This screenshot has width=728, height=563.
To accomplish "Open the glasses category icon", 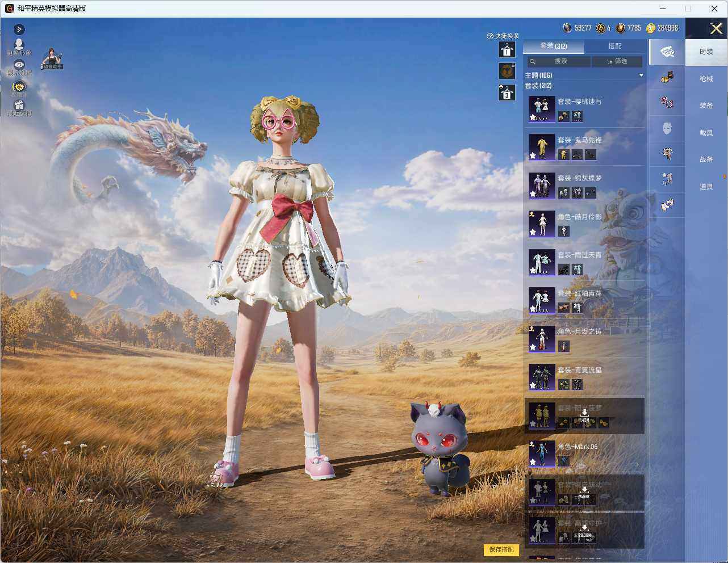I will 667,102.
